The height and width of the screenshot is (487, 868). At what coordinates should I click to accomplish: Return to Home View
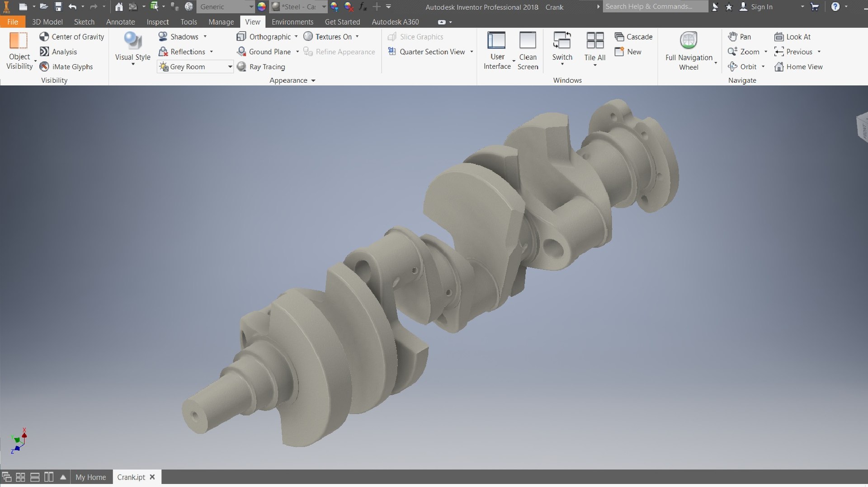point(798,67)
